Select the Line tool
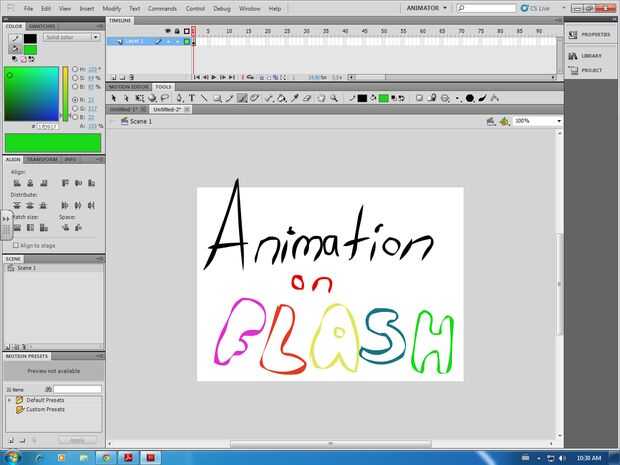 [204, 98]
